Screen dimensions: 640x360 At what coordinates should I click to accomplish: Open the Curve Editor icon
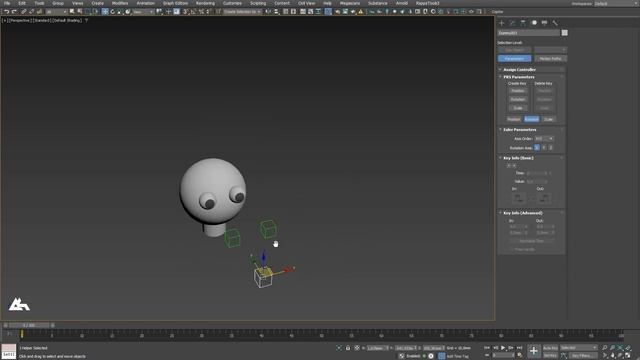[311, 12]
